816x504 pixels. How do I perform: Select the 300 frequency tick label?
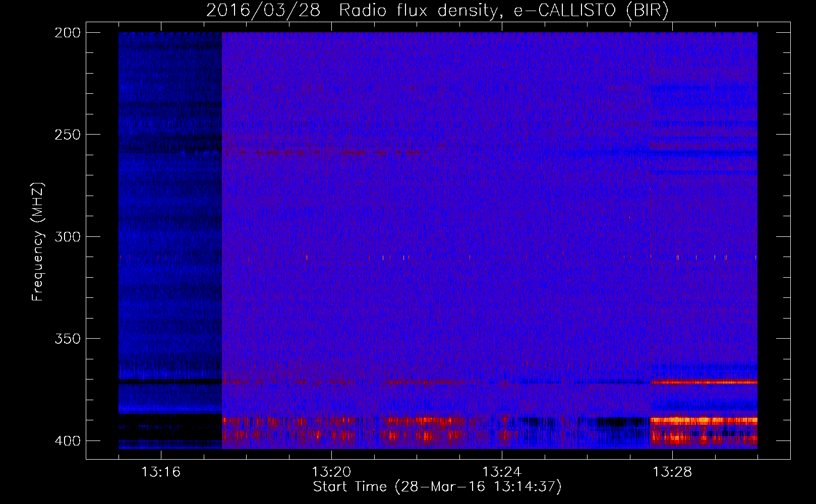(68, 236)
